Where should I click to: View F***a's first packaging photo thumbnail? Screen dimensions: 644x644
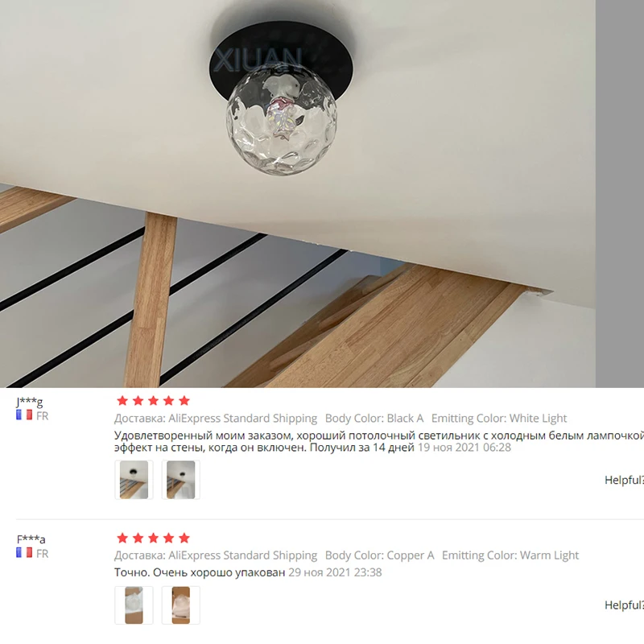tap(134, 605)
